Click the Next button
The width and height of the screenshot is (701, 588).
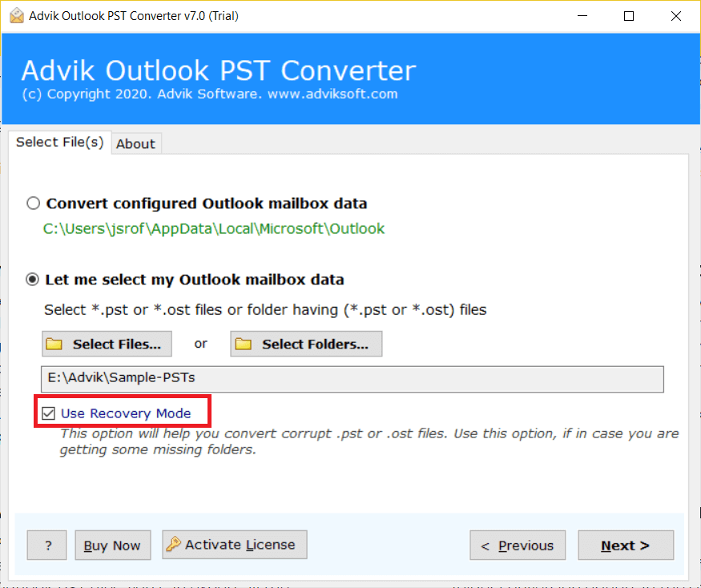626,545
